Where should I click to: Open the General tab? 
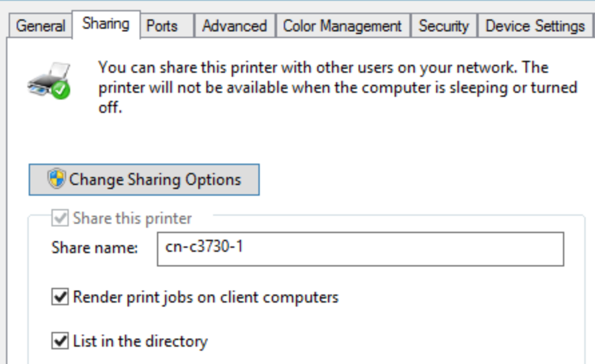tap(40, 26)
